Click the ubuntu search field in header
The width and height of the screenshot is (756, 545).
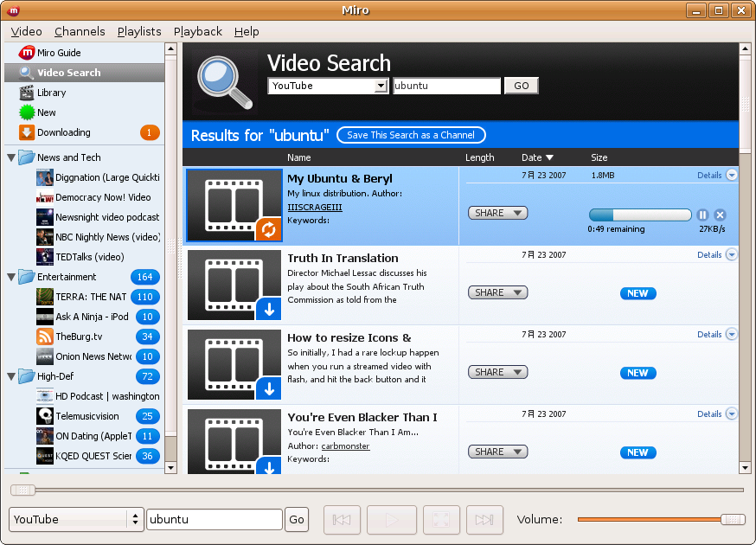tap(447, 86)
